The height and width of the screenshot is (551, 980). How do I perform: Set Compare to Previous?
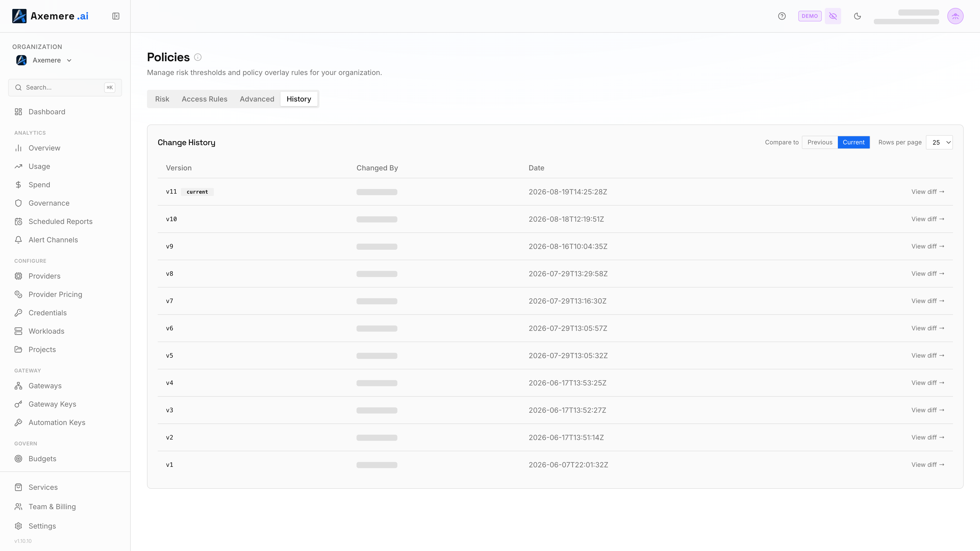[x=820, y=142]
